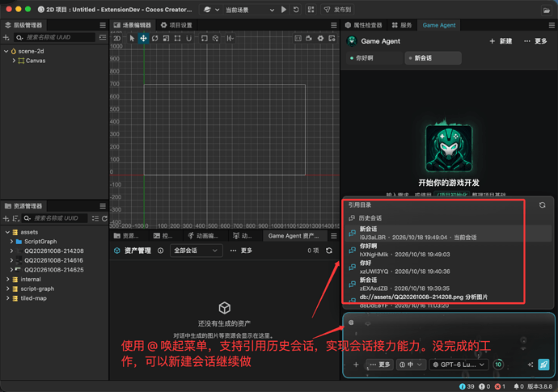Switch to 服务 tab
The height and width of the screenshot is (392, 558).
(402, 25)
